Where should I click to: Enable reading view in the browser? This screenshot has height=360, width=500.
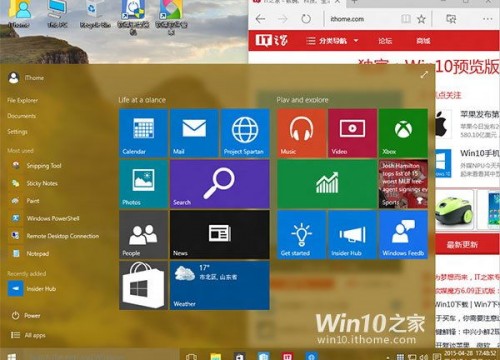405,19
